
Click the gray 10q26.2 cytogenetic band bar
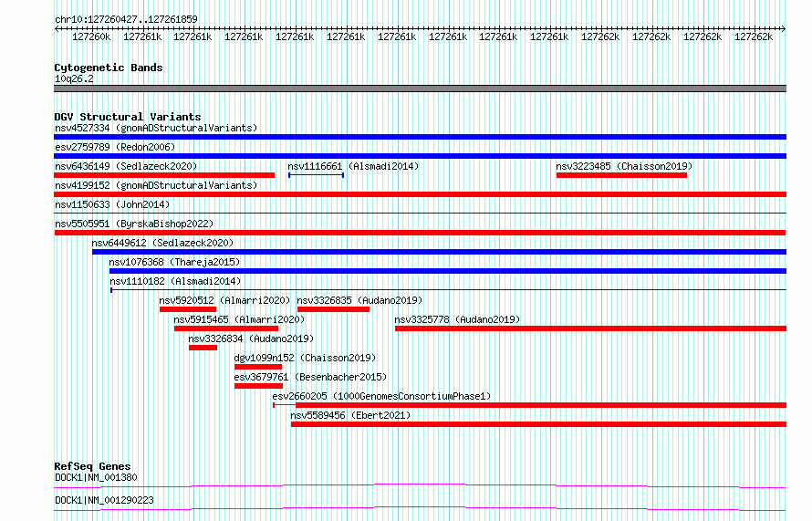click(x=420, y=89)
